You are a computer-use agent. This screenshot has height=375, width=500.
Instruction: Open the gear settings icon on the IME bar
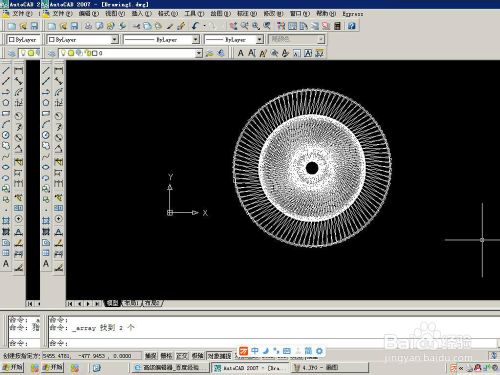(319, 351)
